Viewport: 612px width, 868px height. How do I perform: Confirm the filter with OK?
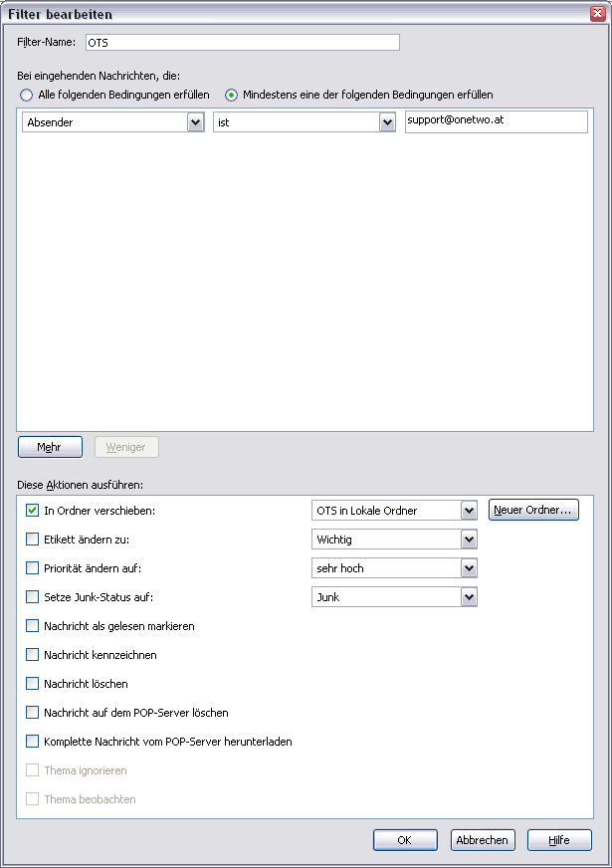(405, 840)
